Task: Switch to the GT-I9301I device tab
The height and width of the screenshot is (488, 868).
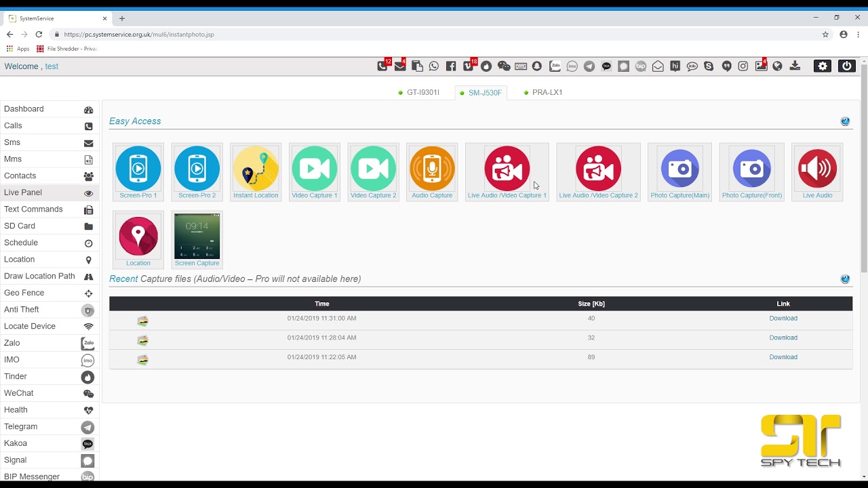Action: tap(419, 92)
